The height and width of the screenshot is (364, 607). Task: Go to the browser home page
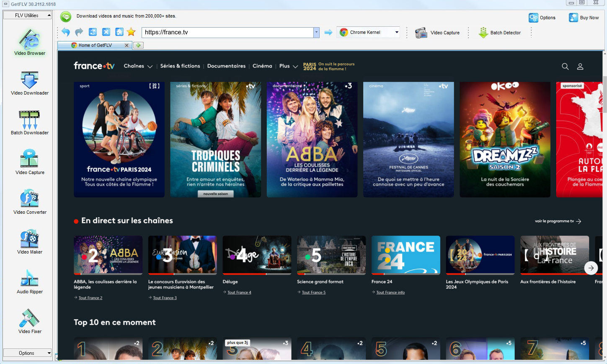point(119,32)
